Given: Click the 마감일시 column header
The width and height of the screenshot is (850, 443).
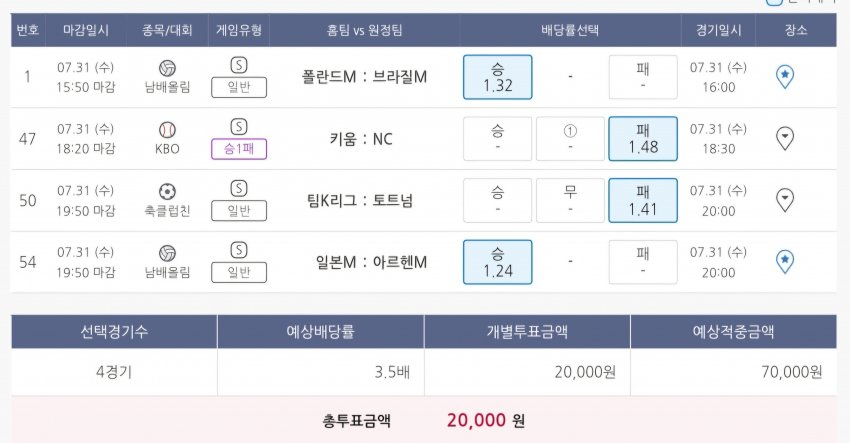Looking at the screenshot, I should point(86,30).
